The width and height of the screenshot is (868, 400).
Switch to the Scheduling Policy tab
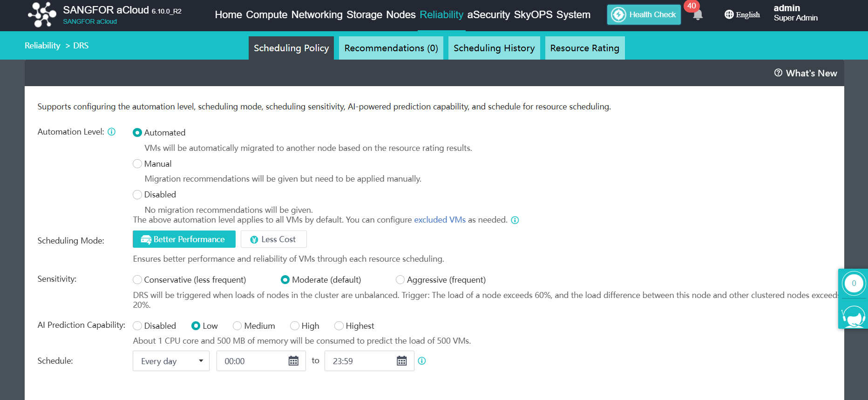click(x=291, y=48)
